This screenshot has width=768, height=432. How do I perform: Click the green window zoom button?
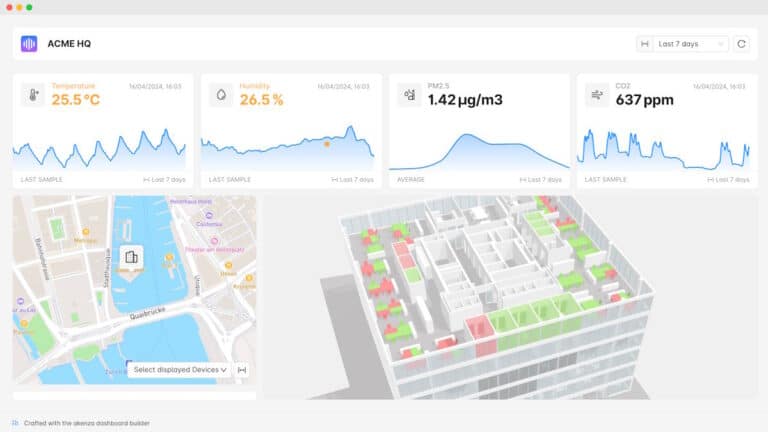[29, 7]
